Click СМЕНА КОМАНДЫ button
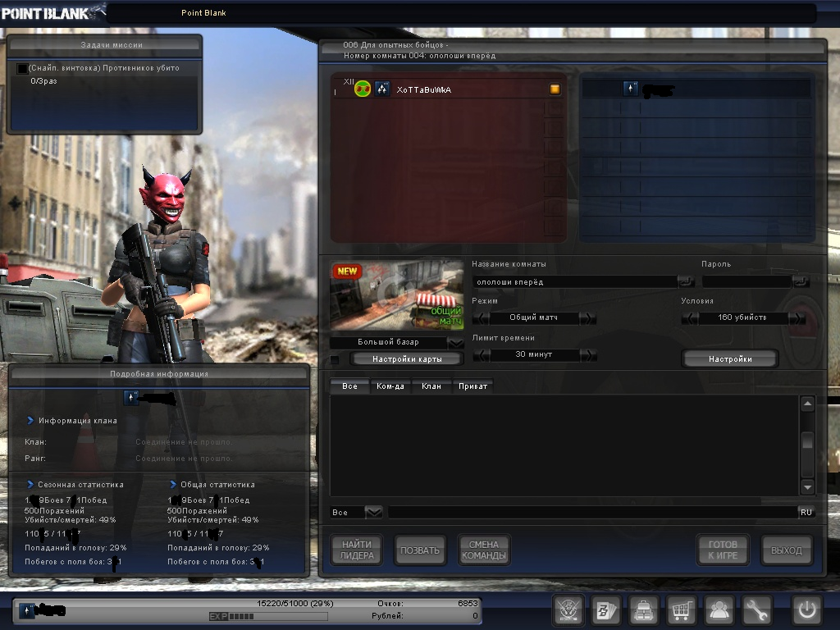Image resolution: width=840 pixels, height=630 pixels. pyautogui.click(x=484, y=550)
